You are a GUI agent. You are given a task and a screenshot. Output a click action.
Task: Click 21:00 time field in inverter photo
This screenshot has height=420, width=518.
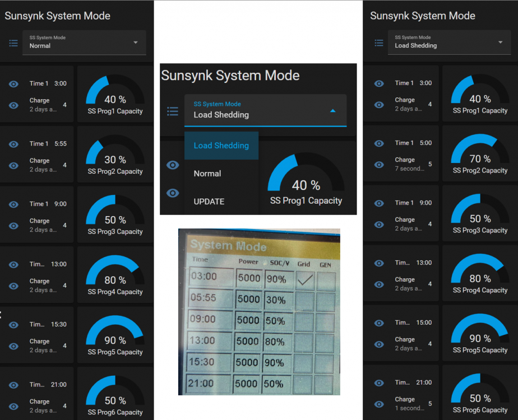pos(208,384)
